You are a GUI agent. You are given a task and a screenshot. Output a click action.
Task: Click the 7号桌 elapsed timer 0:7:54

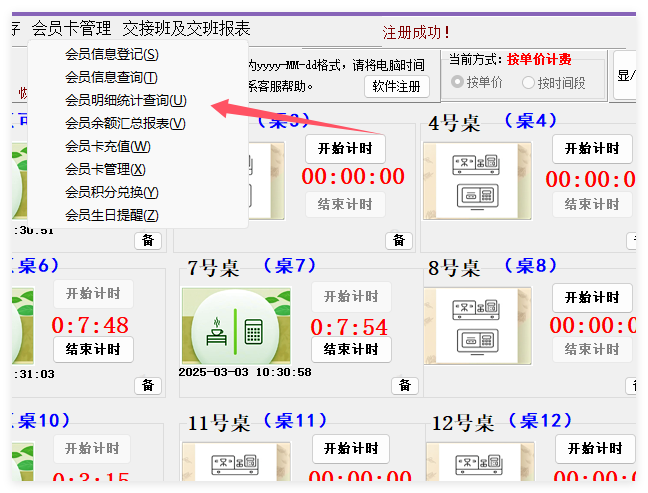349,327
